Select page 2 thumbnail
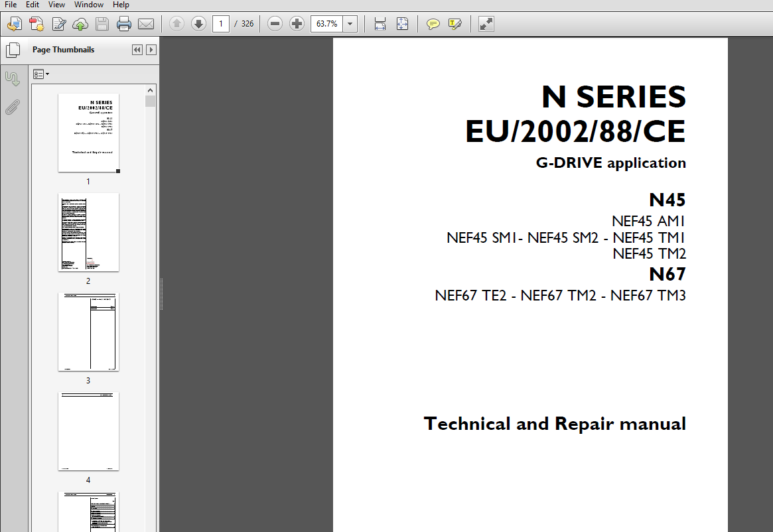773x532 pixels. (89, 232)
